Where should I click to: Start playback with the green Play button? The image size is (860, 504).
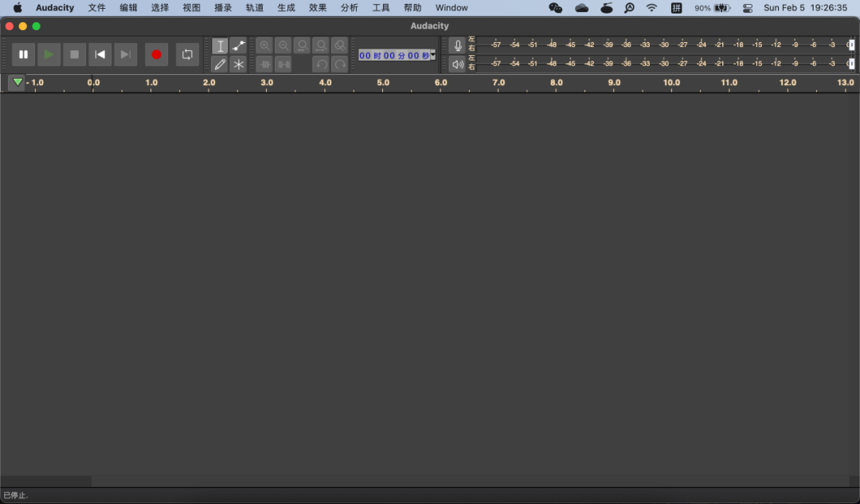(x=49, y=54)
